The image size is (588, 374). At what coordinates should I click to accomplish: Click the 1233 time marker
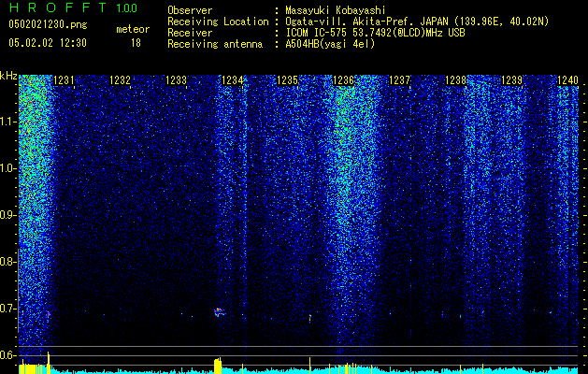coord(176,80)
